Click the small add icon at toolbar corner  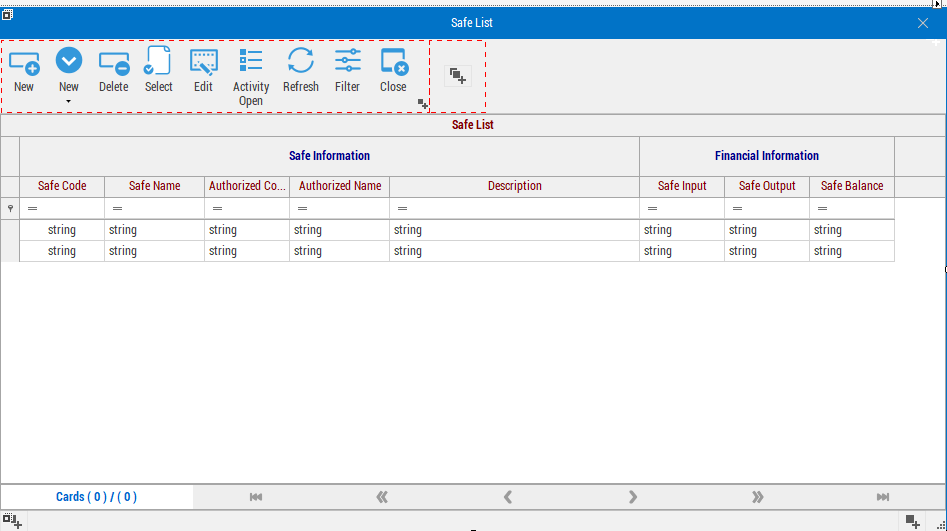(x=423, y=105)
